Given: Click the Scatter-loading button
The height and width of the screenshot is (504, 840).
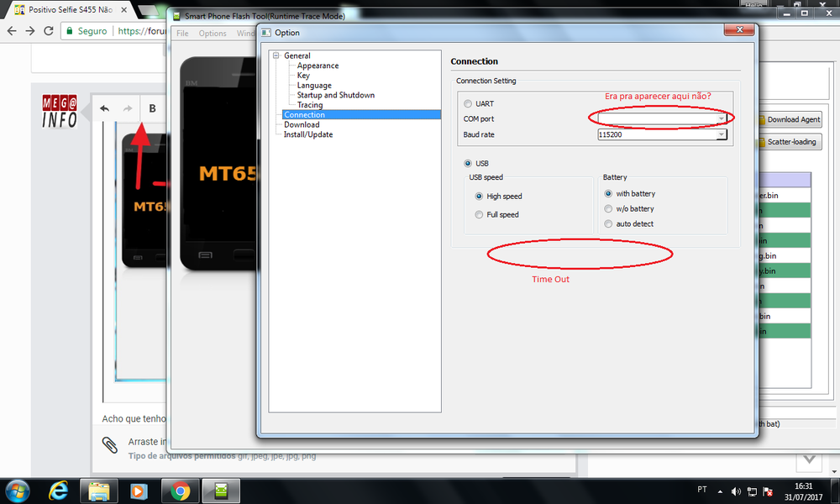Looking at the screenshot, I should point(786,142).
